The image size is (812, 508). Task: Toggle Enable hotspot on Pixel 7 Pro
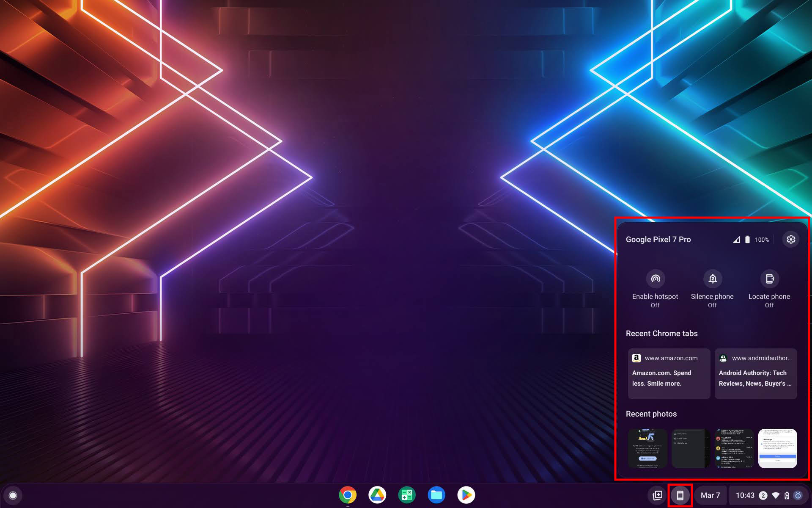655,279
